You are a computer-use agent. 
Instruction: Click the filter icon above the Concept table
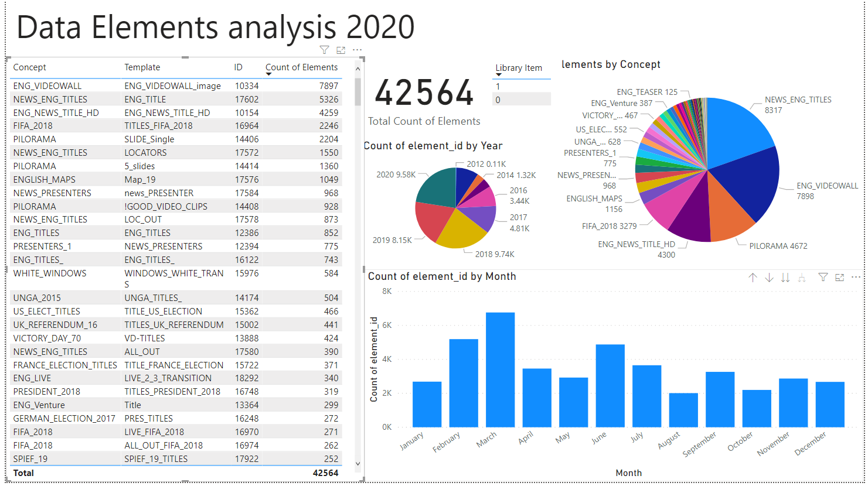(324, 50)
